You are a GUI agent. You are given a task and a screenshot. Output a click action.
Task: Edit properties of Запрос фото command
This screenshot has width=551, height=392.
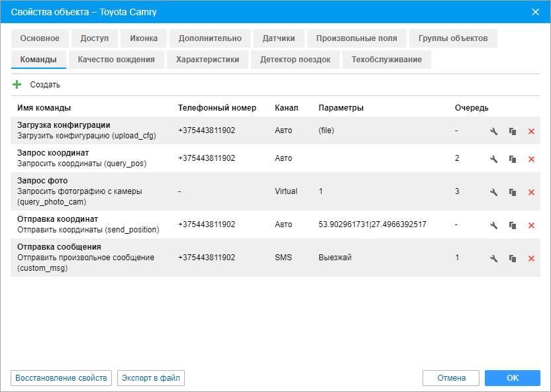click(x=494, y=192)
